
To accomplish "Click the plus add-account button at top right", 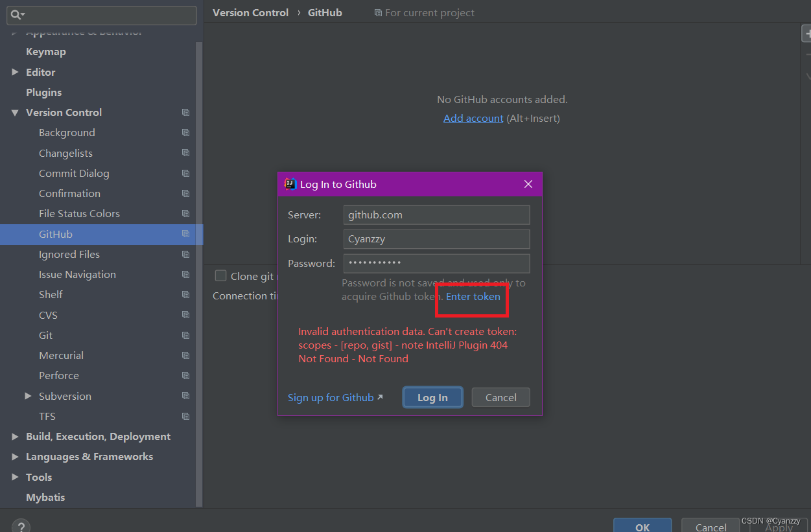I will (x=807, y=33).
